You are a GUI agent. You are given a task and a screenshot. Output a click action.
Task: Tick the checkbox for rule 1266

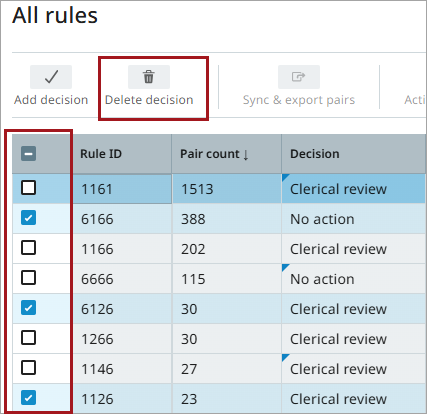[x=28, y=338]
